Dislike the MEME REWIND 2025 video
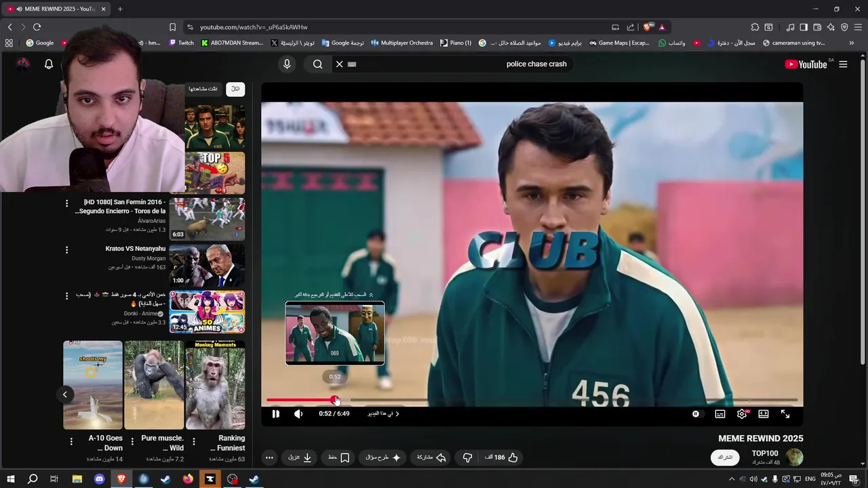The image size is (868, 488). 467,457
